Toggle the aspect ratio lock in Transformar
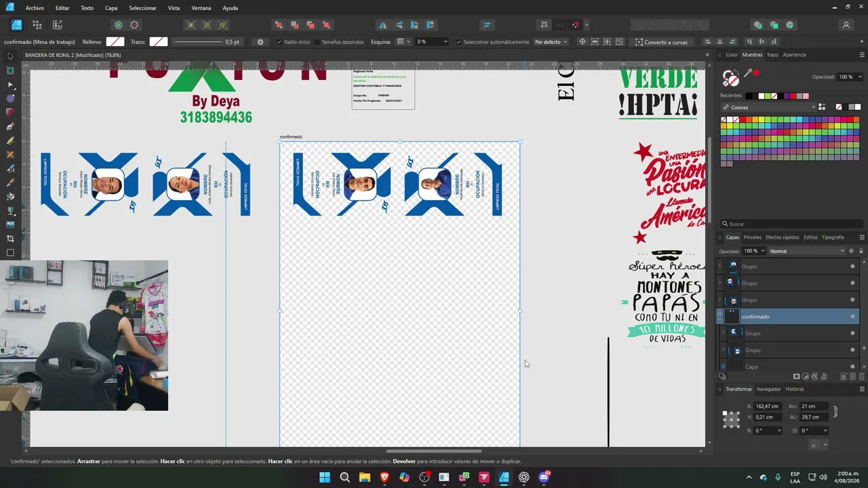This screenshot has height=488, width=868. pos(835,411)
